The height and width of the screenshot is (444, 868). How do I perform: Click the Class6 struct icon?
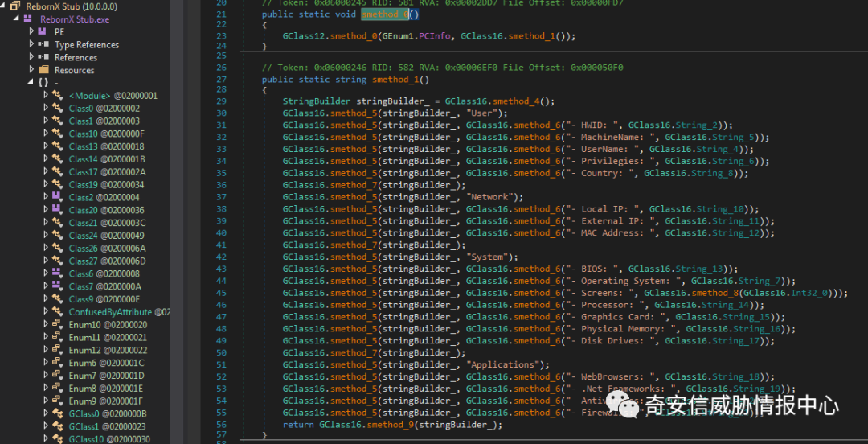click(56, 273)
